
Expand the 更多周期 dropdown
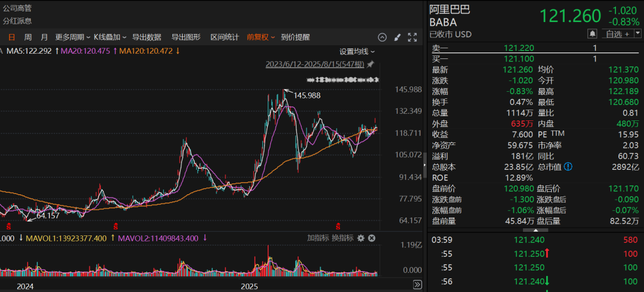click(73, 37)
